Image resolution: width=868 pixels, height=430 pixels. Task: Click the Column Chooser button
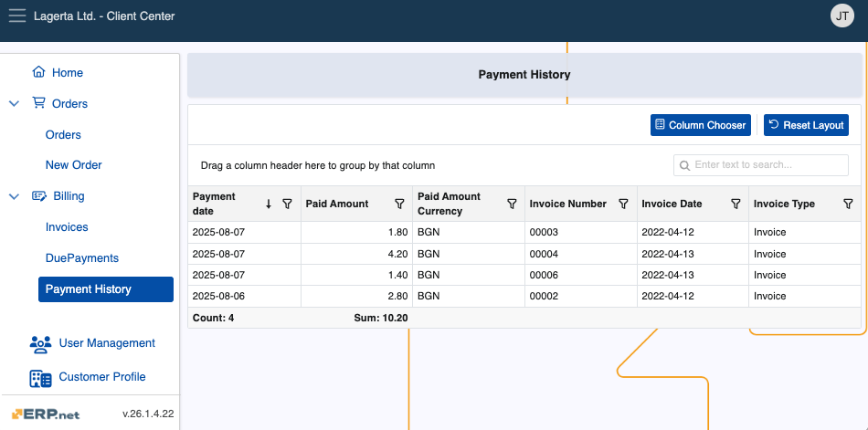pyautogui.click(x=700, y=125)
